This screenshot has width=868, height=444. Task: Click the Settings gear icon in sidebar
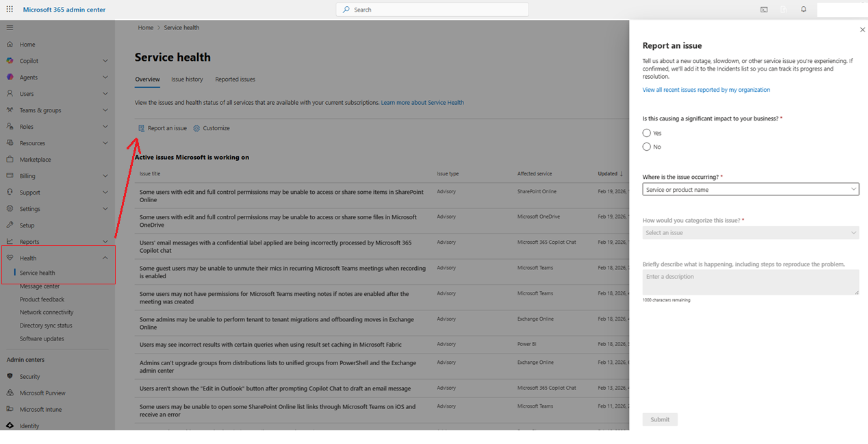10,209
